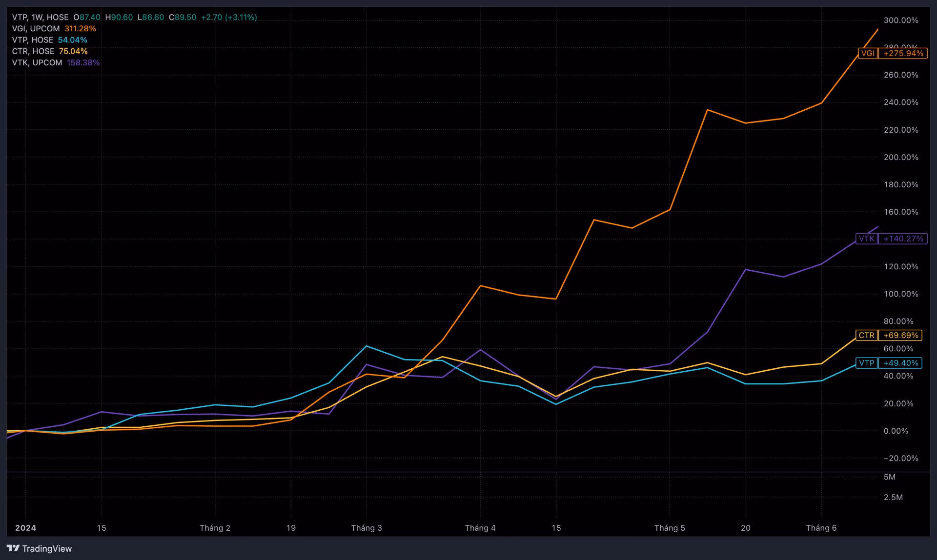
Task: Select the VGI, UPCOM legend entry
Action: 36,28
